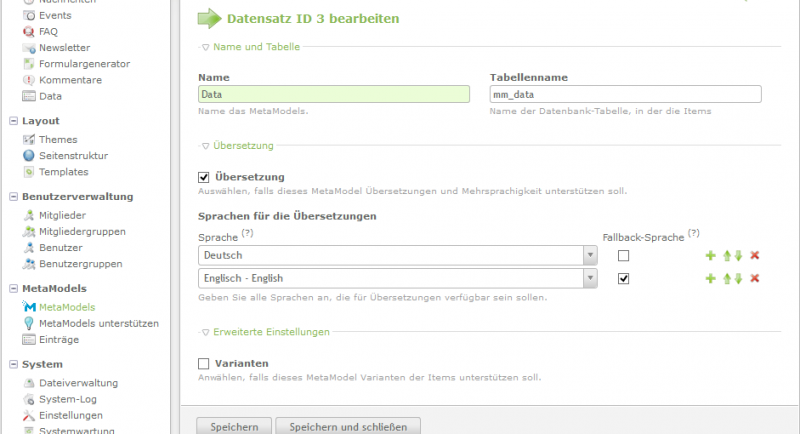Click into the Tabellenname input field
The width and height of the screenshot is (800, 434).
coord(625,94)
